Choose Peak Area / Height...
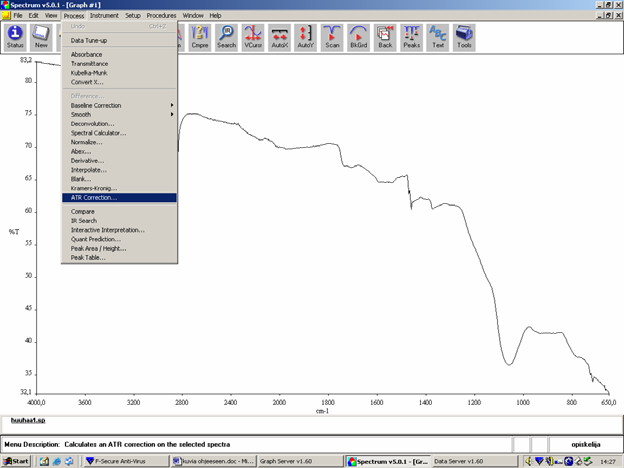The height and width of the screenshot is (468, 624). [x=119, y=248]
